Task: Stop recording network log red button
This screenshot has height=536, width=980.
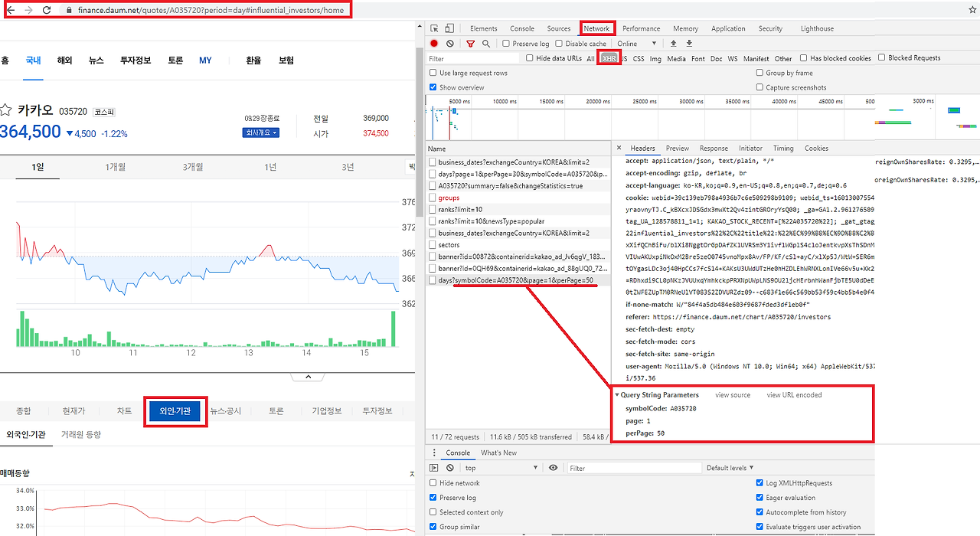Action: click(x=434, y=44)
